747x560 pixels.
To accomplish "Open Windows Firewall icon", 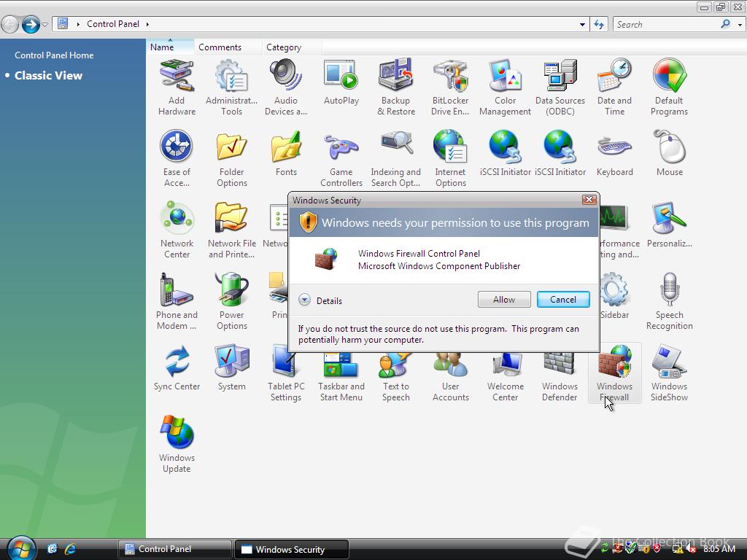I will 614,373.
